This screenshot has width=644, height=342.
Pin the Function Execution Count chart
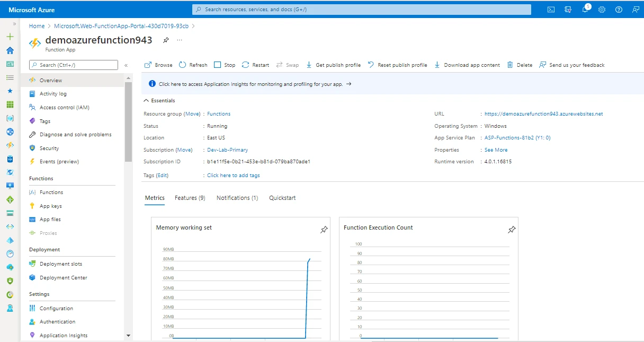click(x=512, y=230)
